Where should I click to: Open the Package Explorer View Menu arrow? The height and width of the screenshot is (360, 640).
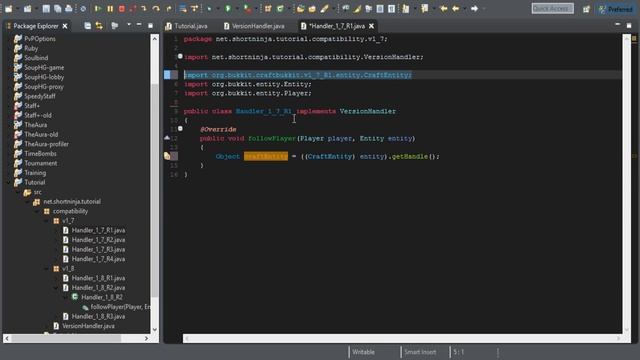tap(129, 25)
